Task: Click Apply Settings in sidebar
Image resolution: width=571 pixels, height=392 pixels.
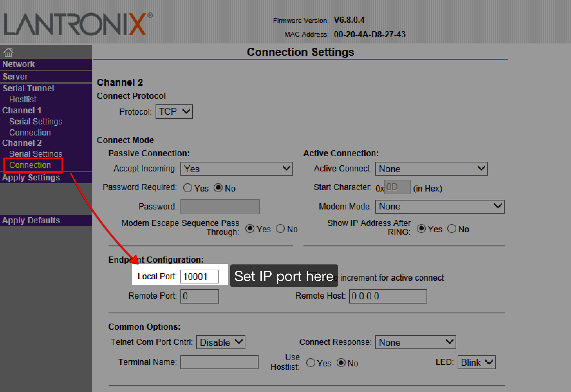Action: click(31, 178)
